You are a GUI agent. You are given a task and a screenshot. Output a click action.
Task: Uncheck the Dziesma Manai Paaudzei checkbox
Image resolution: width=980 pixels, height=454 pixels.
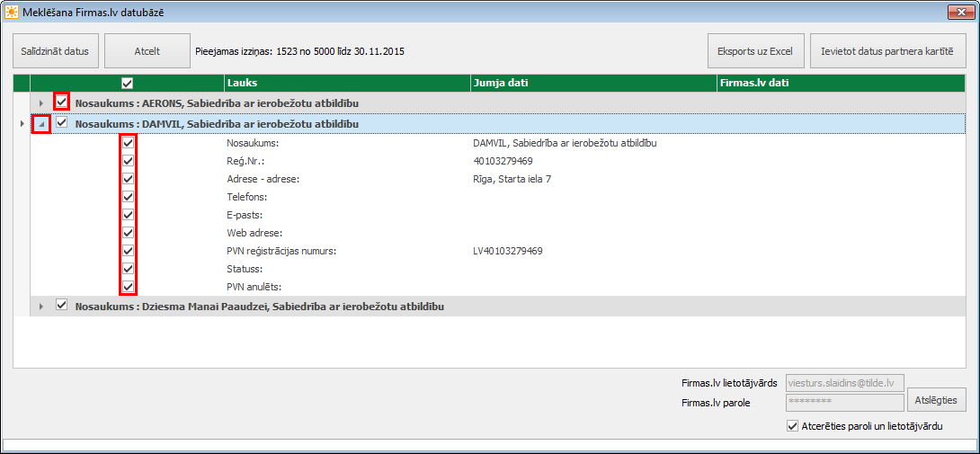tap(61, 306)
